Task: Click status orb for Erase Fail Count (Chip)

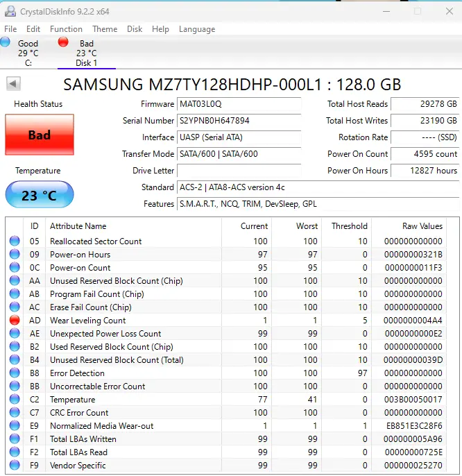Action: (x=15, y=307)
